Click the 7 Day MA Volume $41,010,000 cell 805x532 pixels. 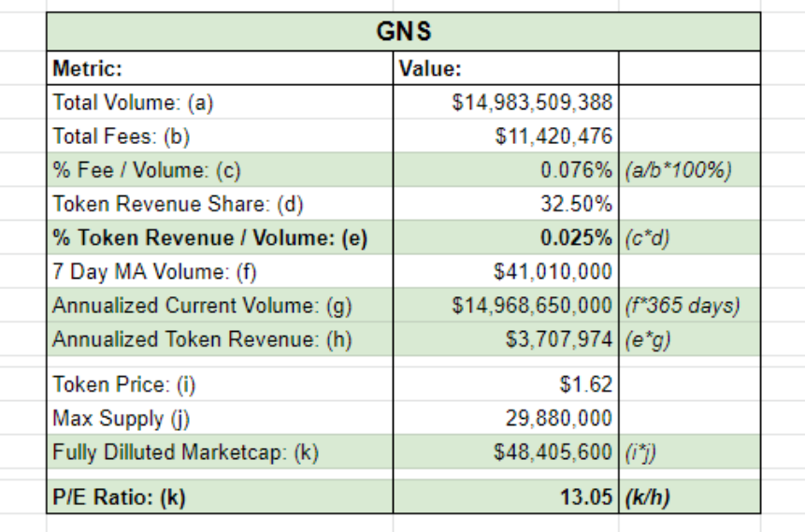(x=553, y=272)
